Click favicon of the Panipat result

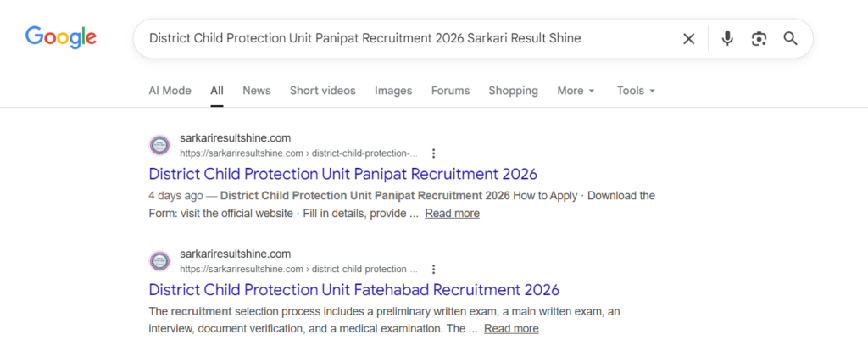(159, 146)
